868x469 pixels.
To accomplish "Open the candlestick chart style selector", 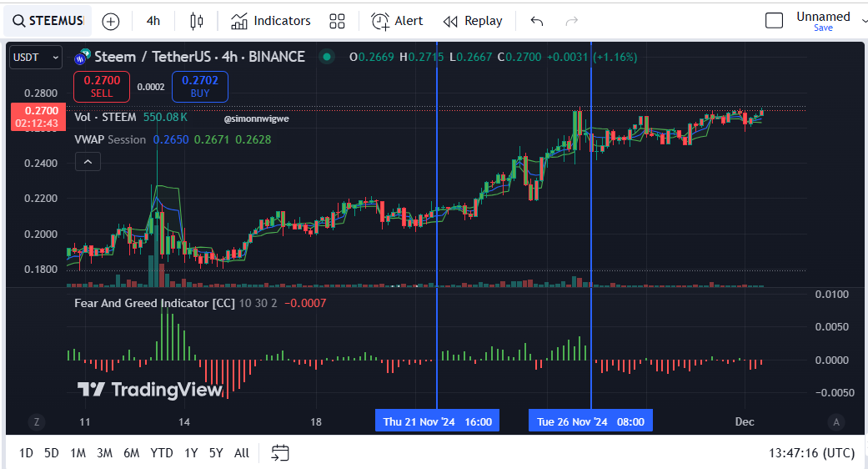I will [x=197, y=22].
